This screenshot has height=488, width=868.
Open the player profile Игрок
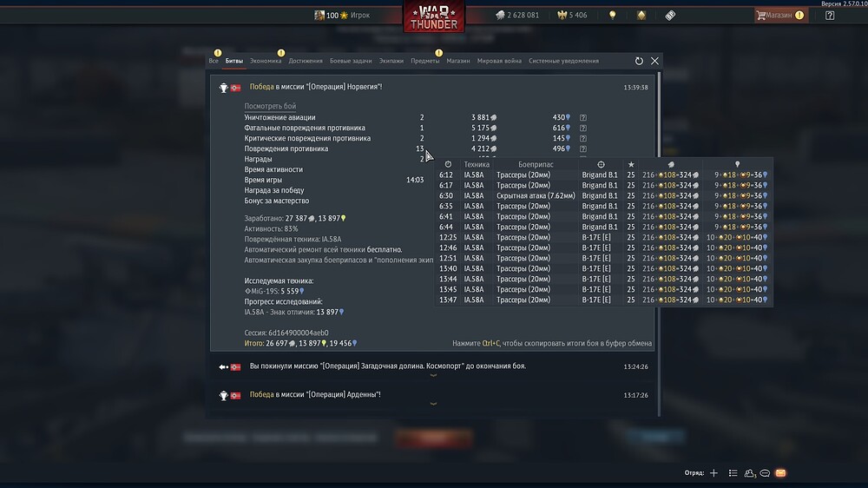pos(342,16)
